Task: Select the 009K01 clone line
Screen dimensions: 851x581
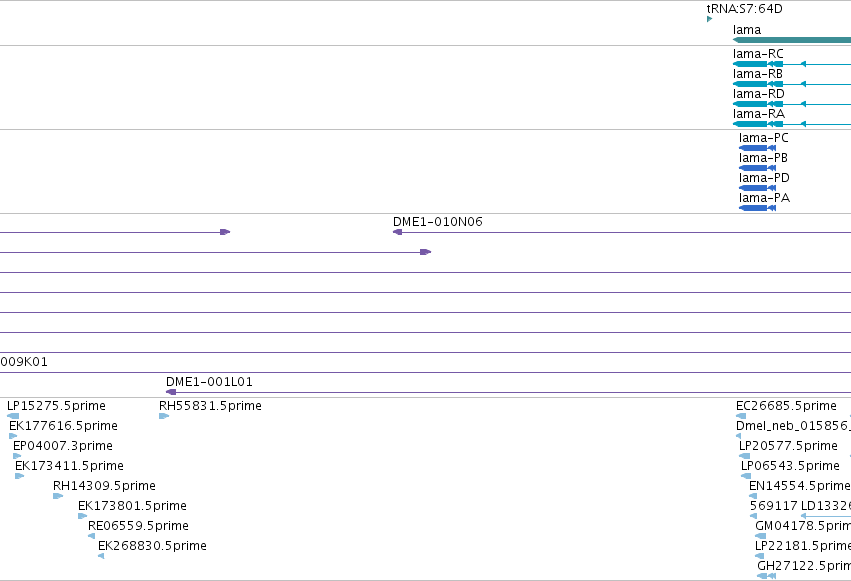Action: coord(426,373)
